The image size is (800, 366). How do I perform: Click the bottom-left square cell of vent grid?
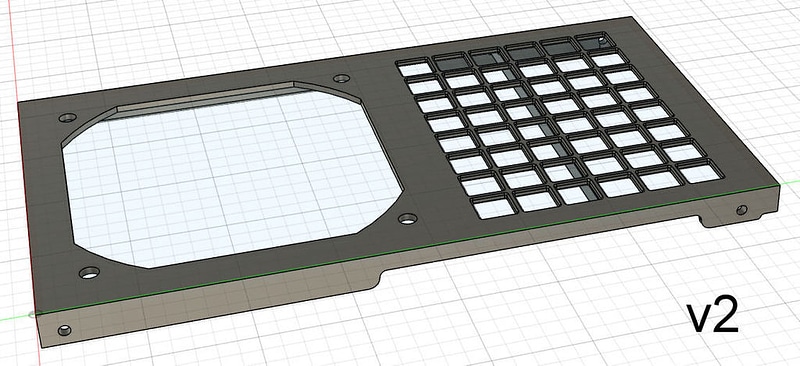[x=493, y=207]
